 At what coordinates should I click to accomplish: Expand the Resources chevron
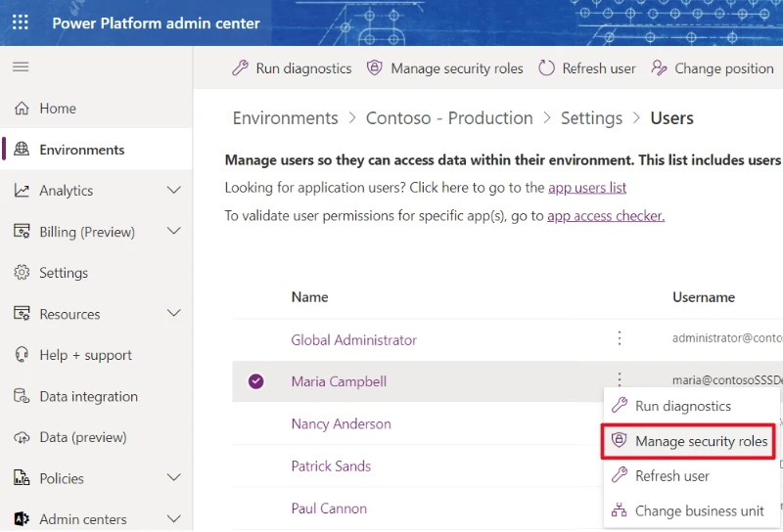pyautogui.click(x=174, y=313)
